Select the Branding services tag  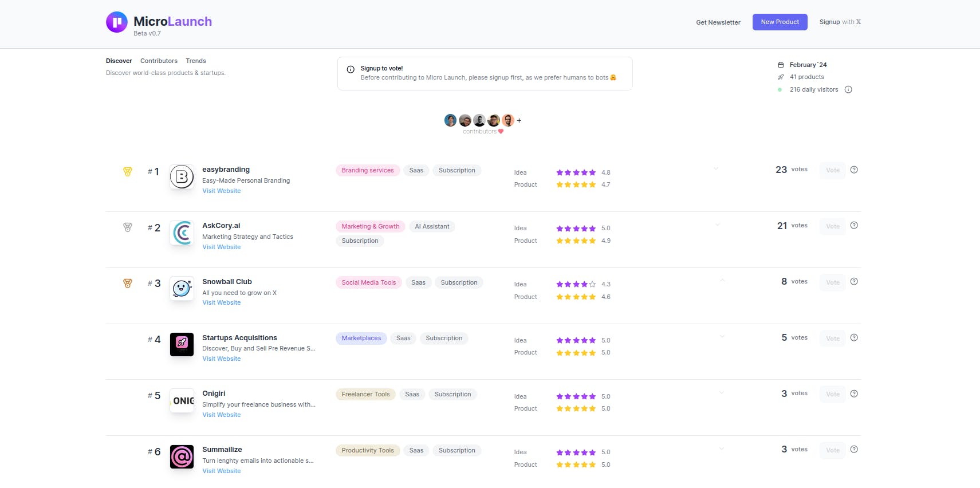point(368,170)
